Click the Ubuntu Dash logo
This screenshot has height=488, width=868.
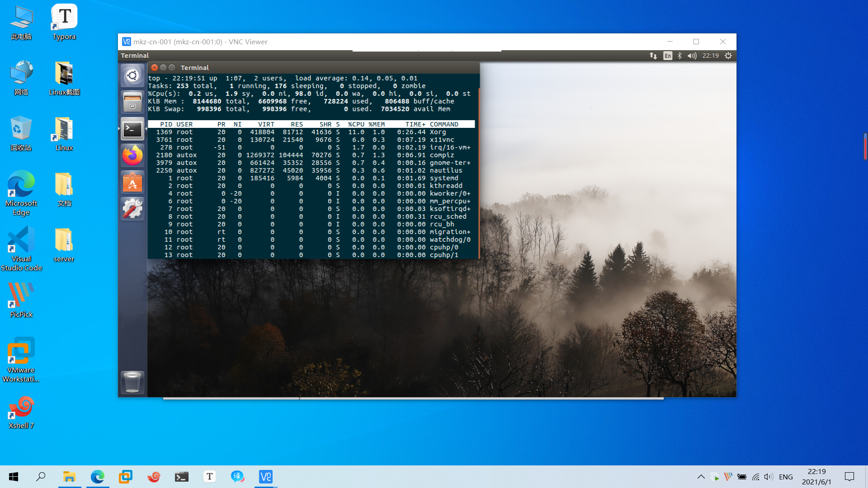coord(132,75)
